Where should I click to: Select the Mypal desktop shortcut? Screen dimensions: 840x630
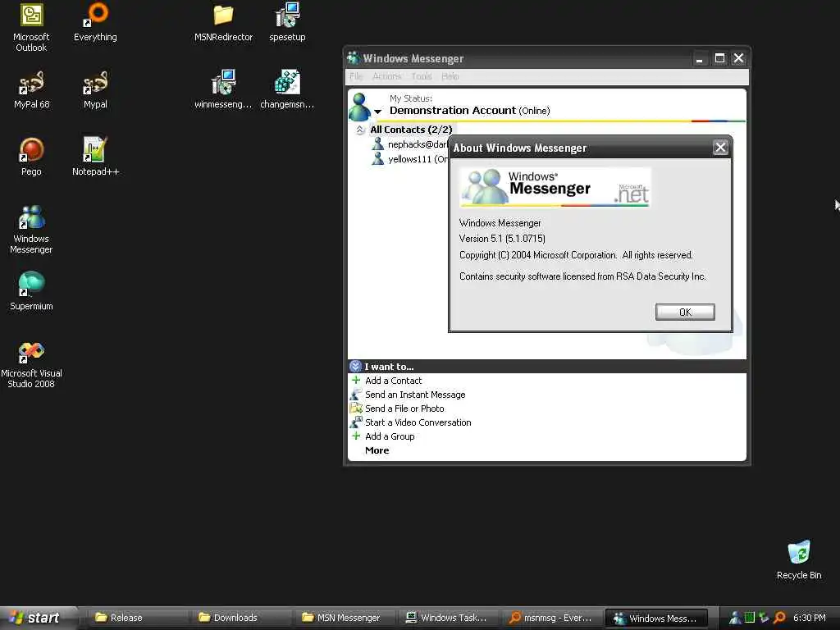pyautogui.click(x=95, y=89)
